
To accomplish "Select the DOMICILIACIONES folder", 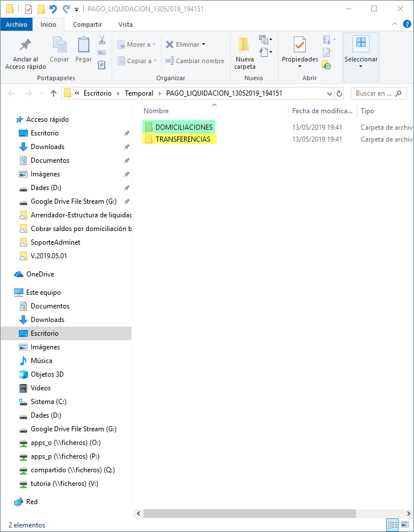I will click(179, 127).
